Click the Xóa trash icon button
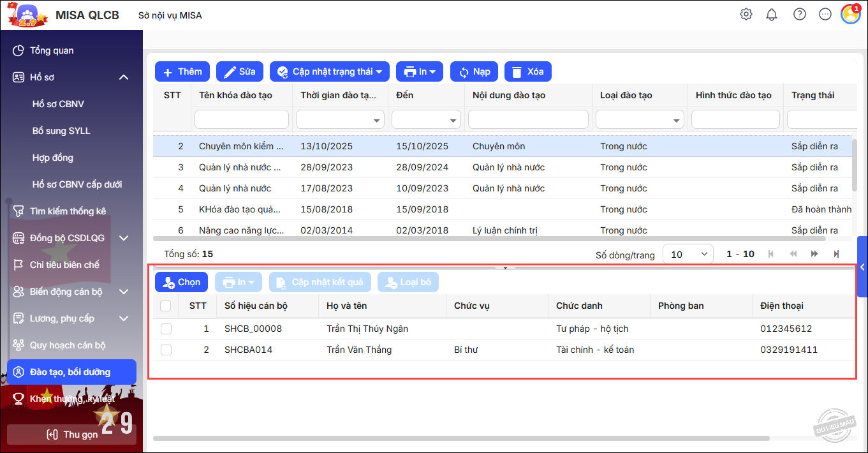Image resolution: width=868 pixels, height=453 pixels. [x=527, y=71]
